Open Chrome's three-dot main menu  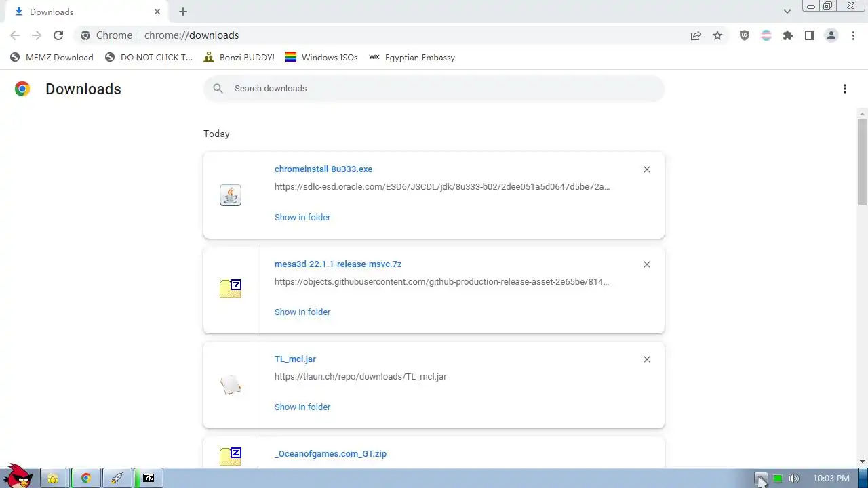click(x=854, y=35)
